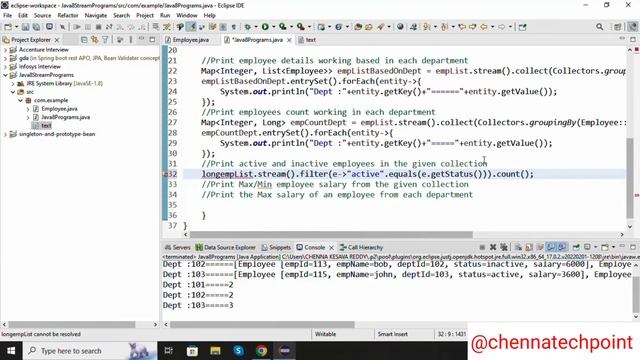Click Collapse All in Project Explorer
640x360 pixels.
[84, 40]
